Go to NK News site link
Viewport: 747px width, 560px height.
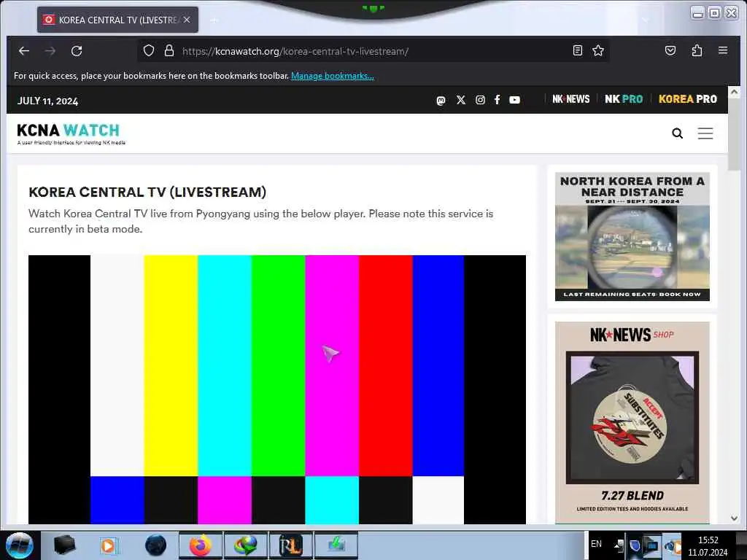[x=570, y=99]
